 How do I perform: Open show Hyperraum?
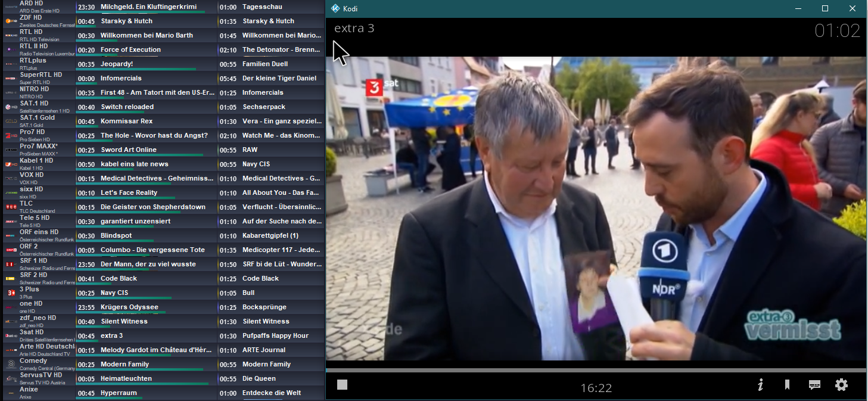click(119, 393)
